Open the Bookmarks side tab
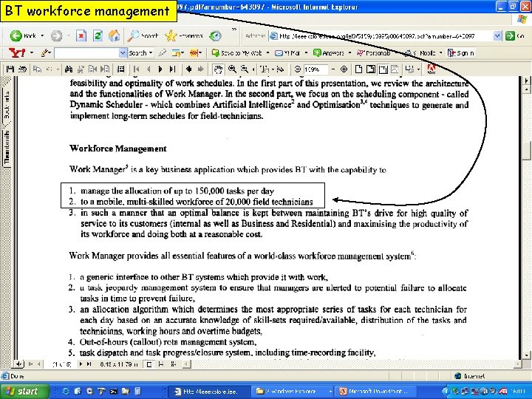 (x=7, y=105)
